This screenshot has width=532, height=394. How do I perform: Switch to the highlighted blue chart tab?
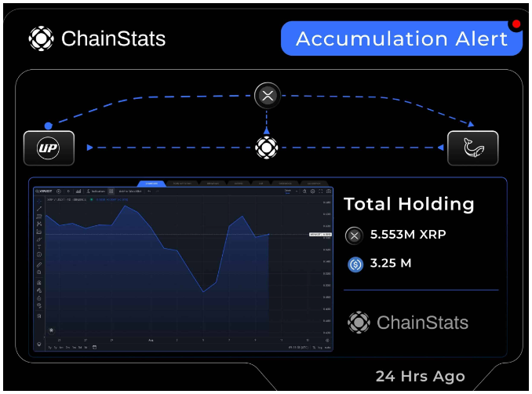tap(151, 184)
